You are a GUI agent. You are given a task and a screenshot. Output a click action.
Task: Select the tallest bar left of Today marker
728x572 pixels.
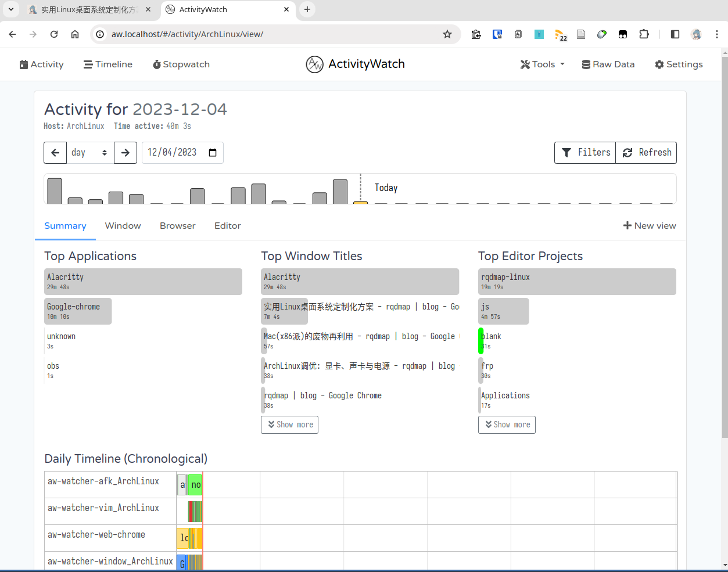pyautogui.click(x=55, y=191)
